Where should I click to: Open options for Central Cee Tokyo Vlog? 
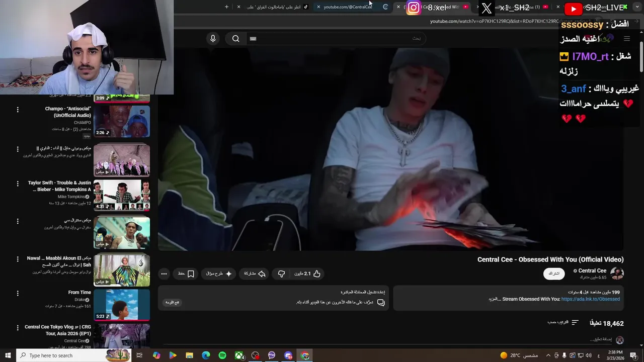click(x=18, y=328)
